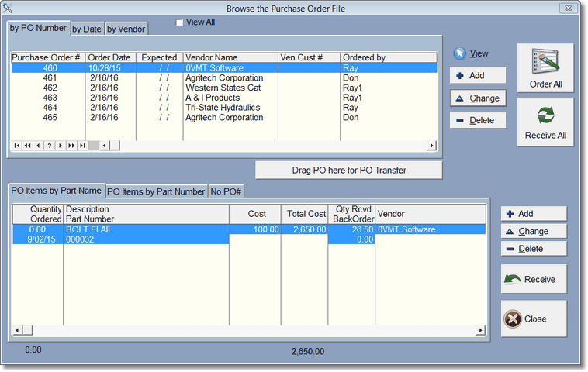Viewport: 588px width, 372px height.
Task: Go to previous page of PO records
Action: coord(28,146)
